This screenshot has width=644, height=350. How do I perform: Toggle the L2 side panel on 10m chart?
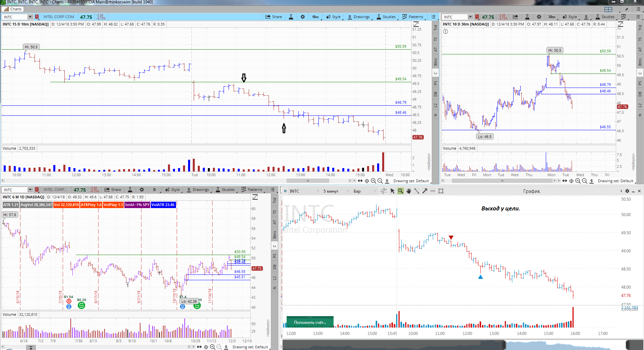pos(435,105)
